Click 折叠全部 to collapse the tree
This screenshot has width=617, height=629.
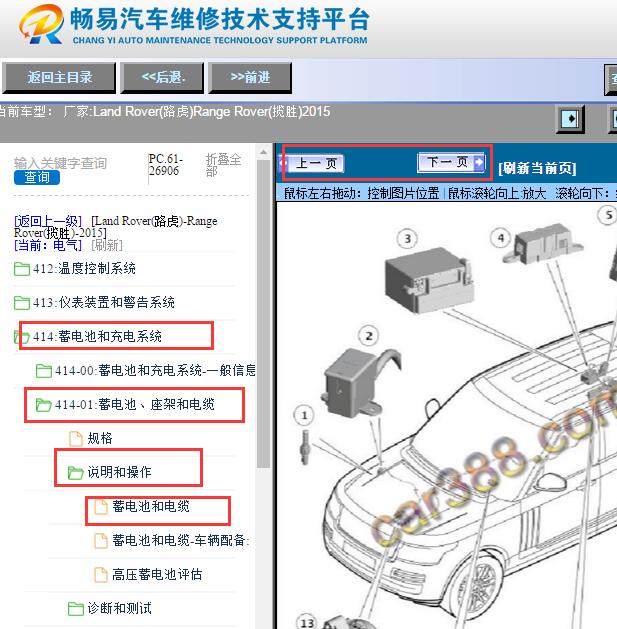click(x=223, y=165)
